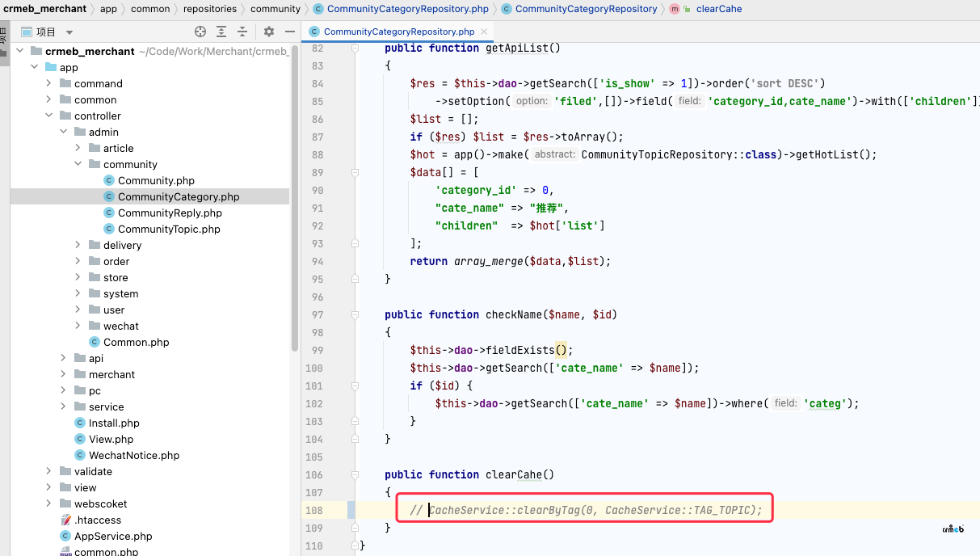980x556 pixels.
Task: Click the system folder icon
Action: pos(95,293)
